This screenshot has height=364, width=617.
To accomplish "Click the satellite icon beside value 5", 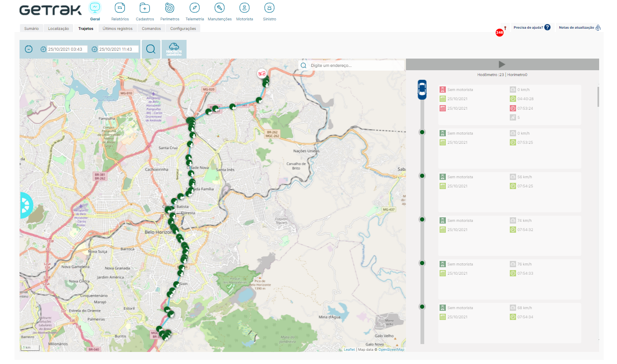I will [x=513, y=118].
